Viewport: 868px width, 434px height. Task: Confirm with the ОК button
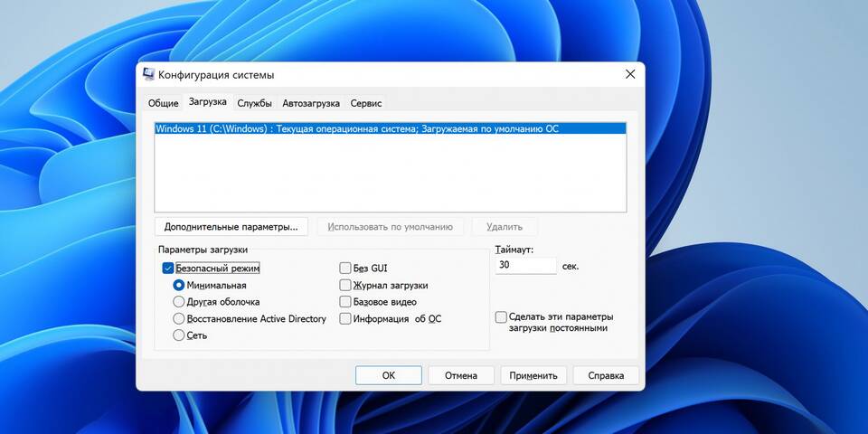[x=389, y=375]
